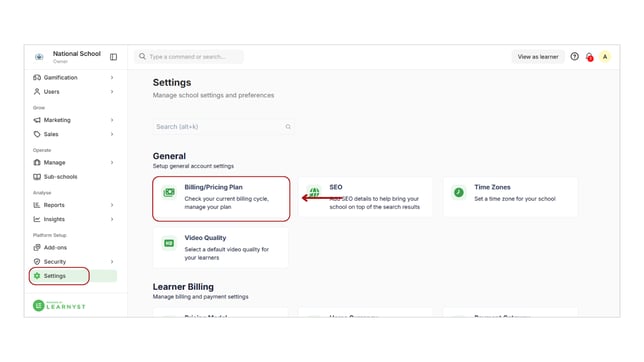Open the SEO settings card
This screenshot has height=362, width=644.
click(x=365, y=197)
